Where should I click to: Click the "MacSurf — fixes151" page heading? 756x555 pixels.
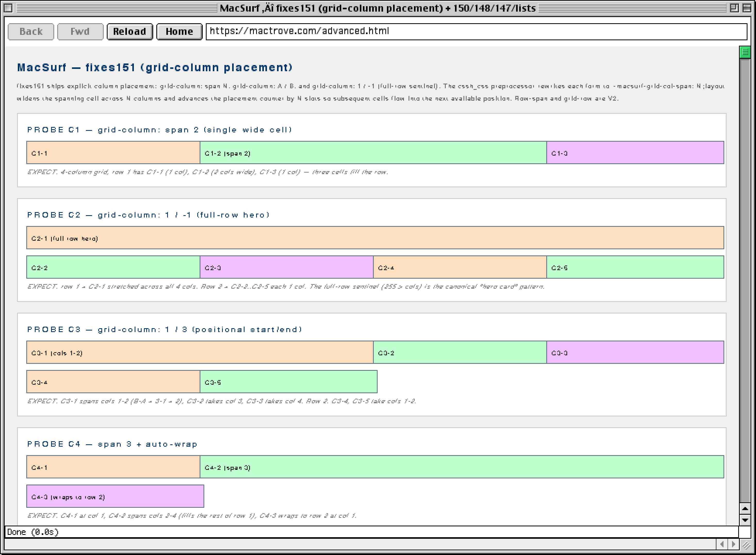tap(155, 68)
